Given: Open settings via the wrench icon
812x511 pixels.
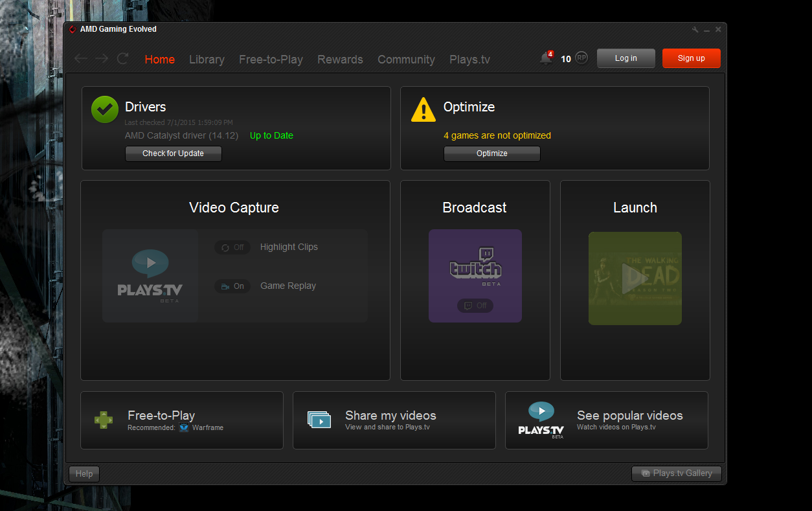Looking at the screenshot, I should coord(695,30).
